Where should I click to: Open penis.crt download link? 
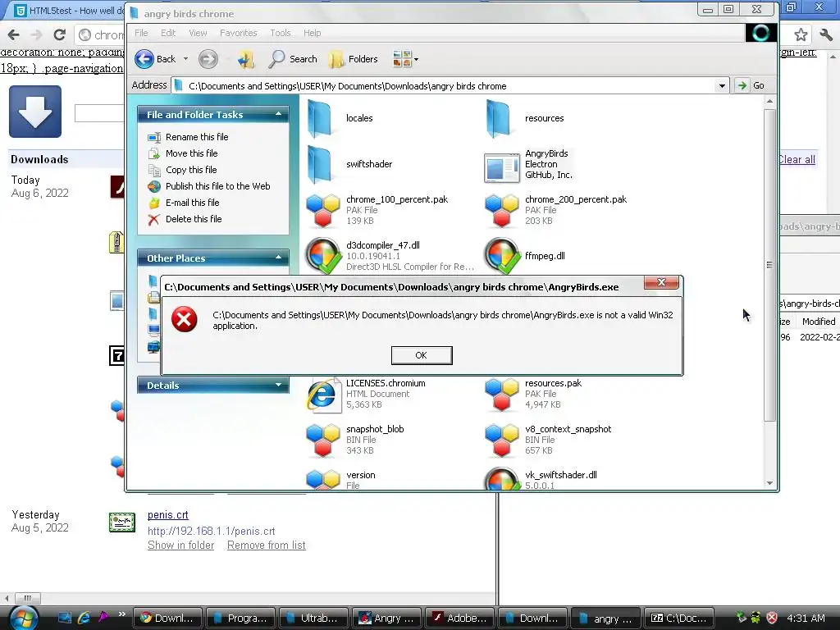[x=167, y=515]
